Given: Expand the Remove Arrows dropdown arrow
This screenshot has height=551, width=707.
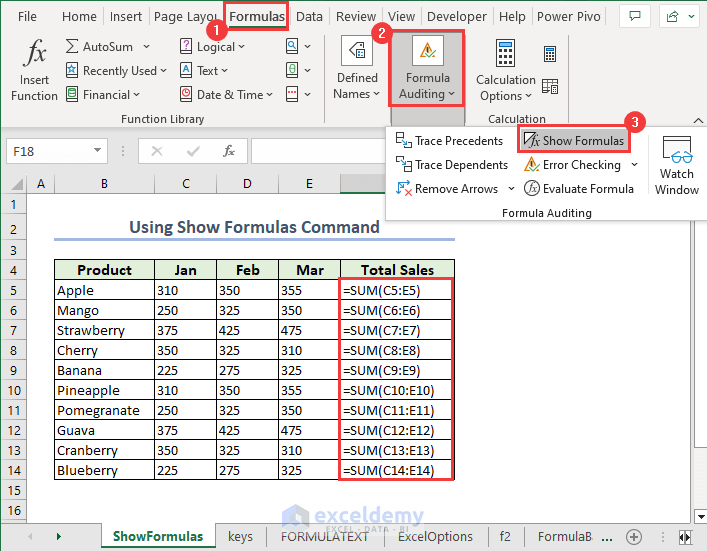Looking at the screenshot, I should click(x=511, y=188).
